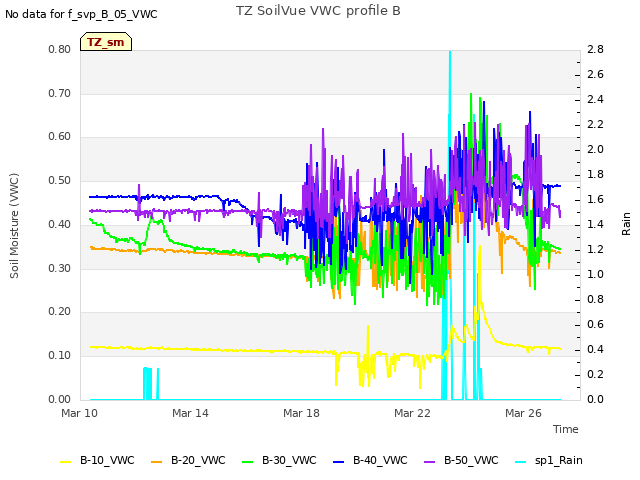Image resolution: width=640 pixels, height=480 pixels.
Task: Click the 1.4 rain axis tick label
Action: (x=596, y=224)
